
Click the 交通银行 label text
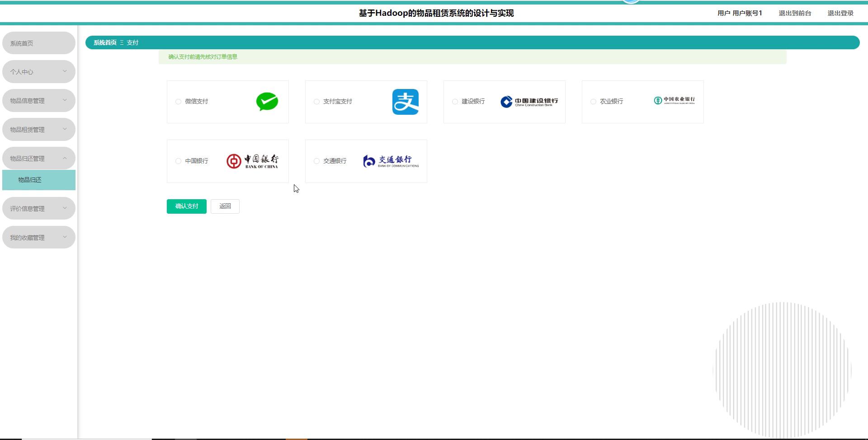335,161
